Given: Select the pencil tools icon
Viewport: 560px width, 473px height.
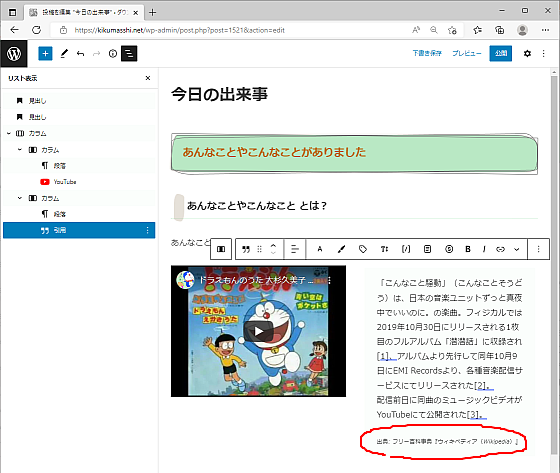Looking at the screenshot, I should click(64, 54).
